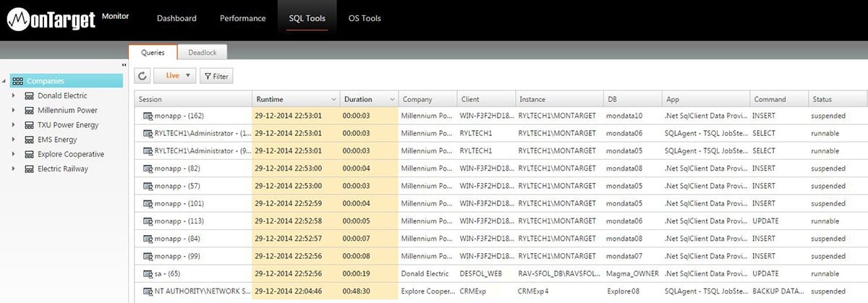Click session icon for monapp - (57)
Viewport: 868px width, 303px height.
[148, 186]
